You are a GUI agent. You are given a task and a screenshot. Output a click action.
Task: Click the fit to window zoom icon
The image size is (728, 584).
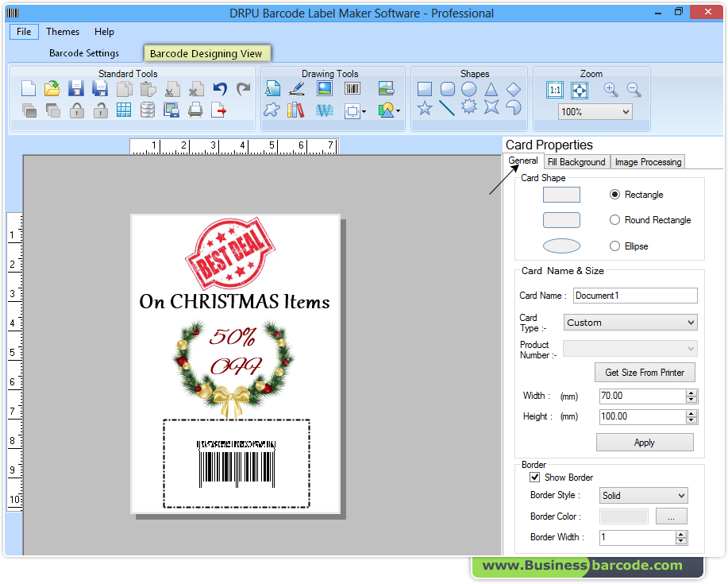(x=580, y=90)
